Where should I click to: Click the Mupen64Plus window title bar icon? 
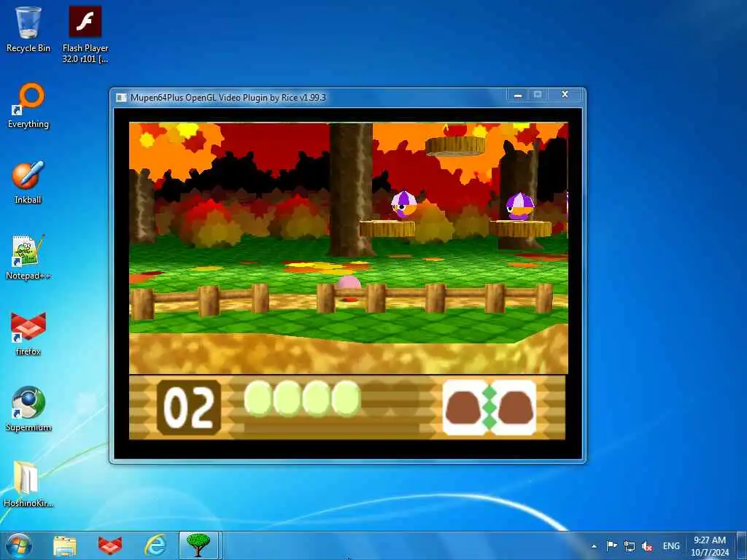pyautogui.click(x=122, y=98)
